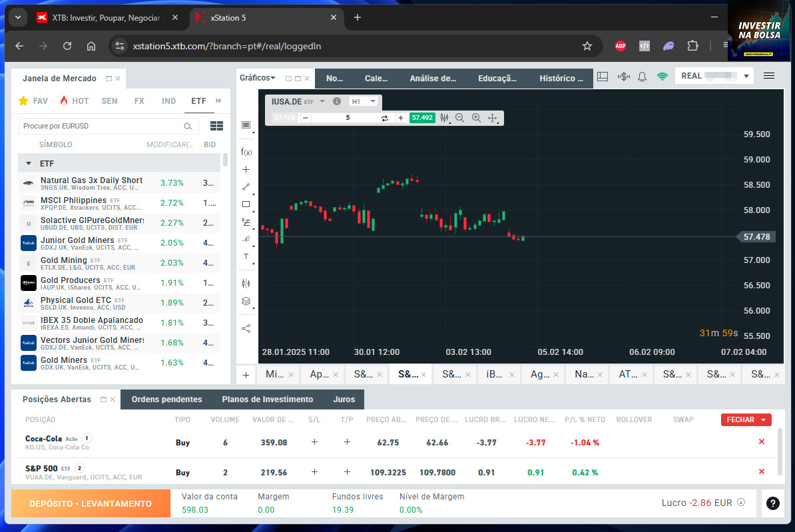The height and width of the screenshot is (532, 795).
Task: Click the volume swap arrows icon
Action: 385,118
